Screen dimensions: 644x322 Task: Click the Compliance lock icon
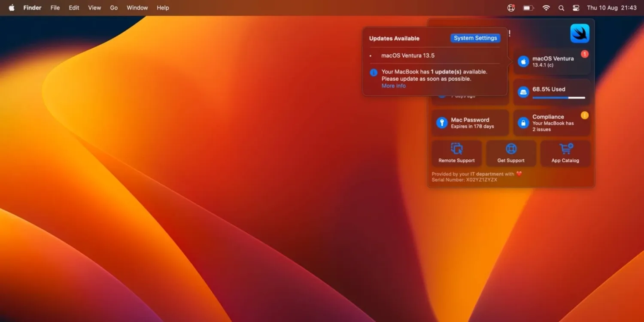[x=523, y=123]
